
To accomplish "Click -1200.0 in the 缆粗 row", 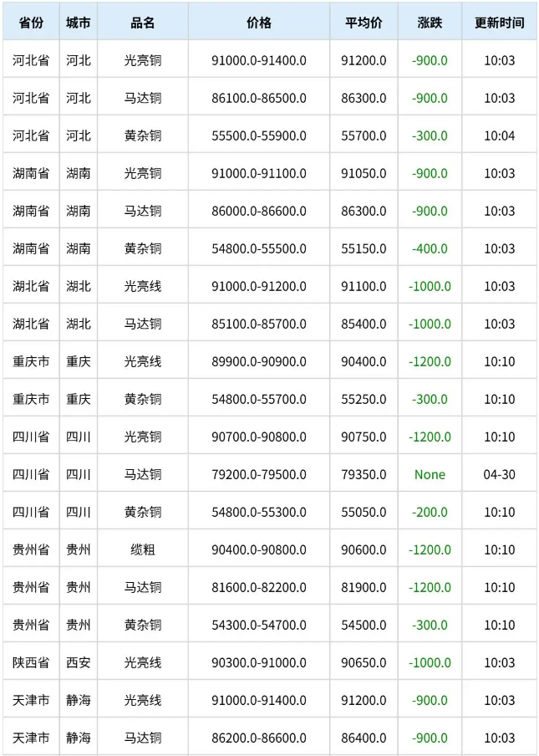I will tap(430, 549).
